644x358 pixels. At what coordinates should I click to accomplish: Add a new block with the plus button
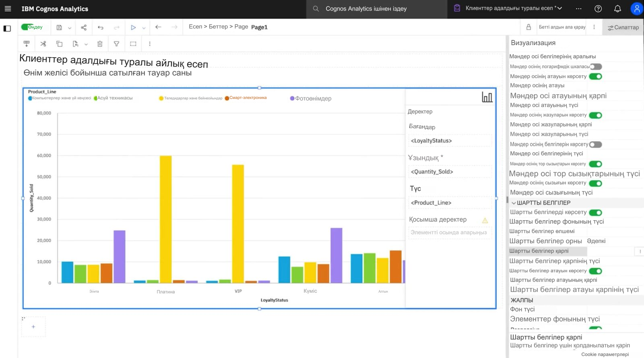coord(33,327)
